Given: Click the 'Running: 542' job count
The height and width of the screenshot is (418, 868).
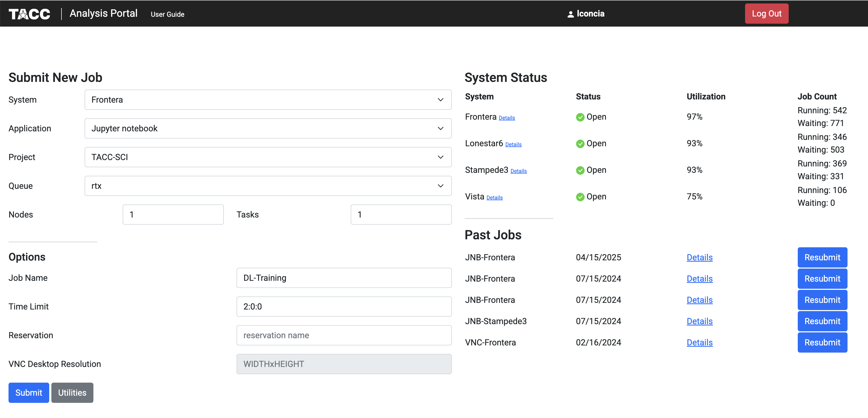Looking at the screenshot, I should [x=822, y=110].
